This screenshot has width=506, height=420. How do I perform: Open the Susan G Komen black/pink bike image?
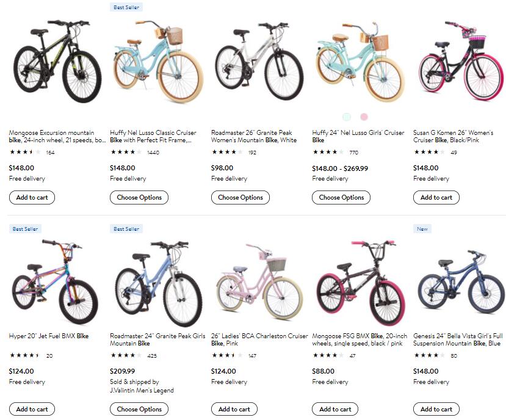tap(460, 63)
